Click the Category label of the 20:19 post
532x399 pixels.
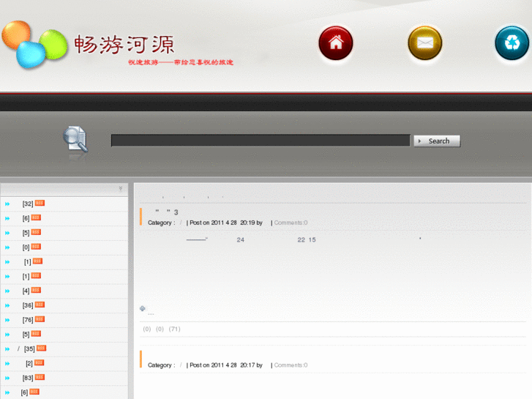coord(162,223)
